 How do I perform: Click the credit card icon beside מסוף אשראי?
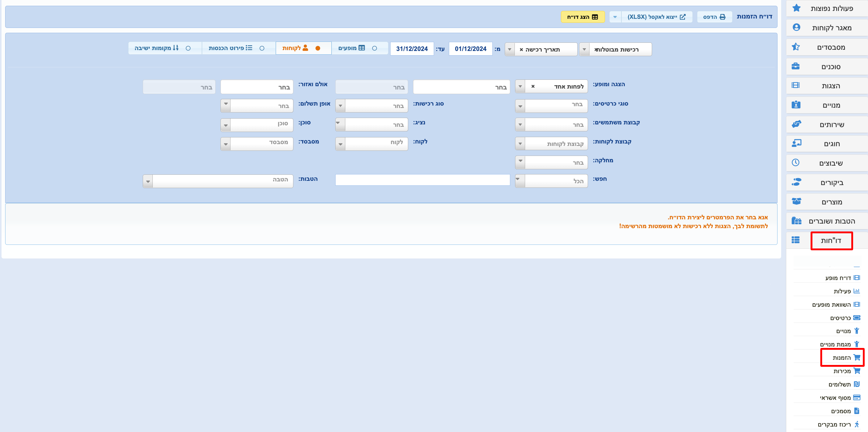[x=857, y=397]
